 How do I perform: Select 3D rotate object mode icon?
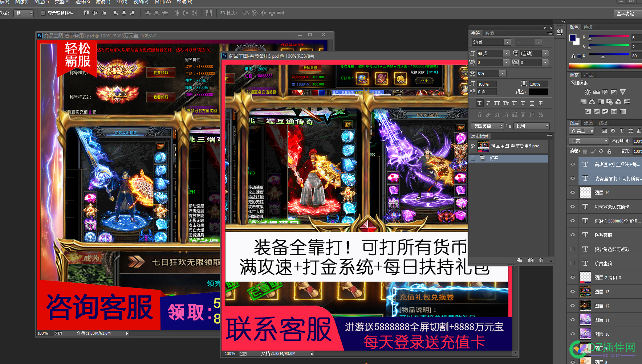(246, 13)
